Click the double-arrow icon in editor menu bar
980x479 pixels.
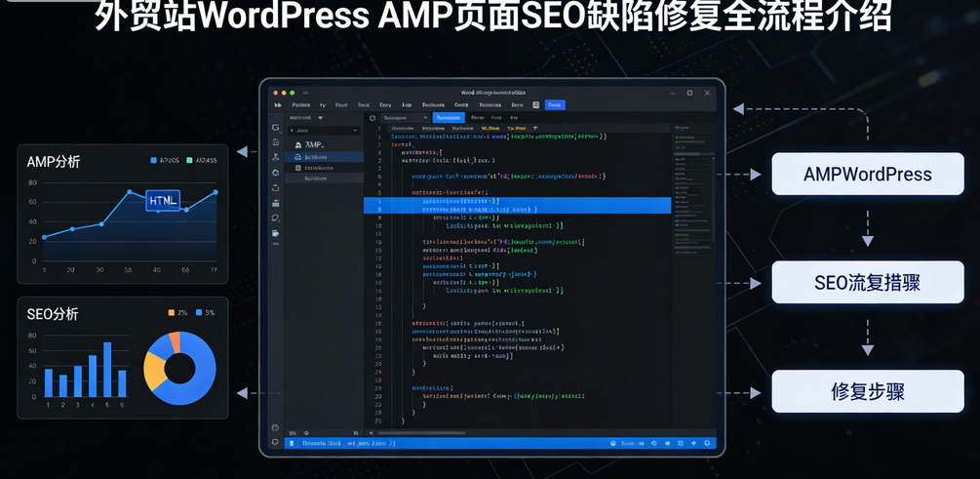(x=278, y=104)
